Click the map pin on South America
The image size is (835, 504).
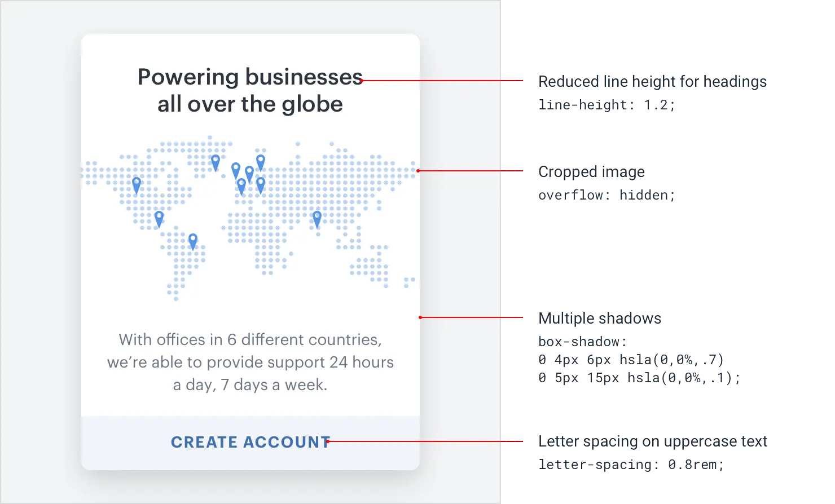[193, 240]
